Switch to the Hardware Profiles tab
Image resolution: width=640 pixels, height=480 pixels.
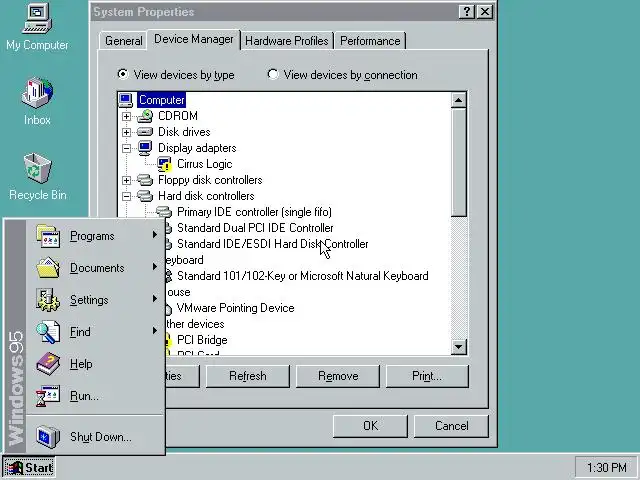[x=287, y=41]
